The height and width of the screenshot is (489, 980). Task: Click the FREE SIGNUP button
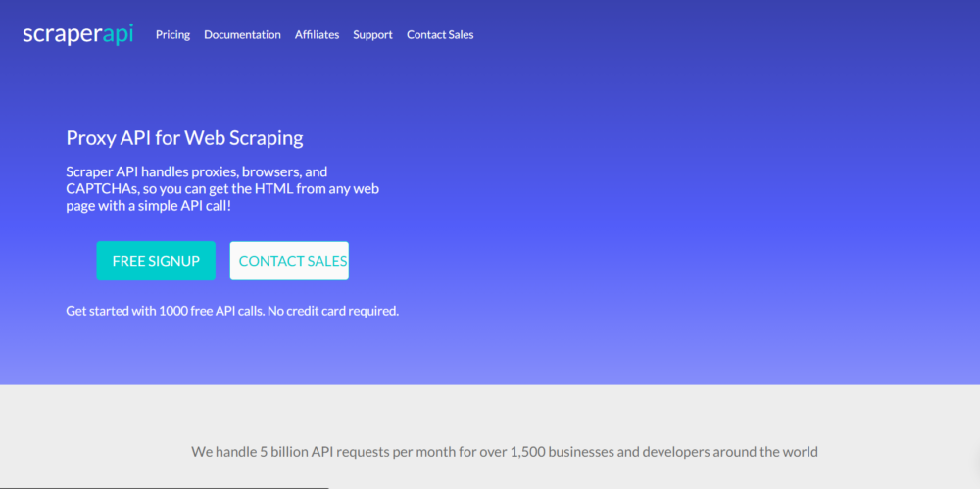[156, 261]
